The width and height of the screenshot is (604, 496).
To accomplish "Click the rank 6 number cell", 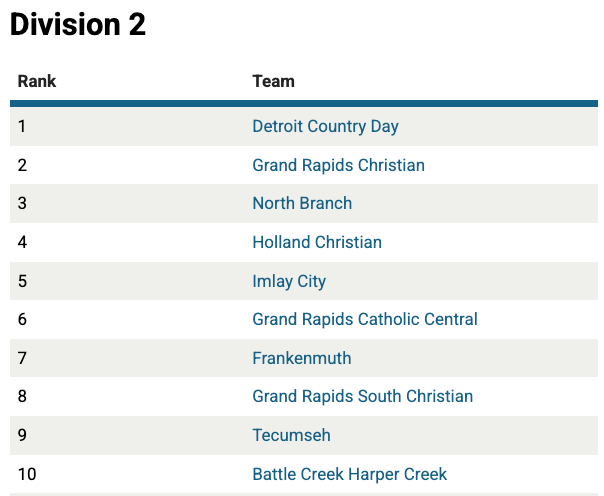I will coord(23,319).
